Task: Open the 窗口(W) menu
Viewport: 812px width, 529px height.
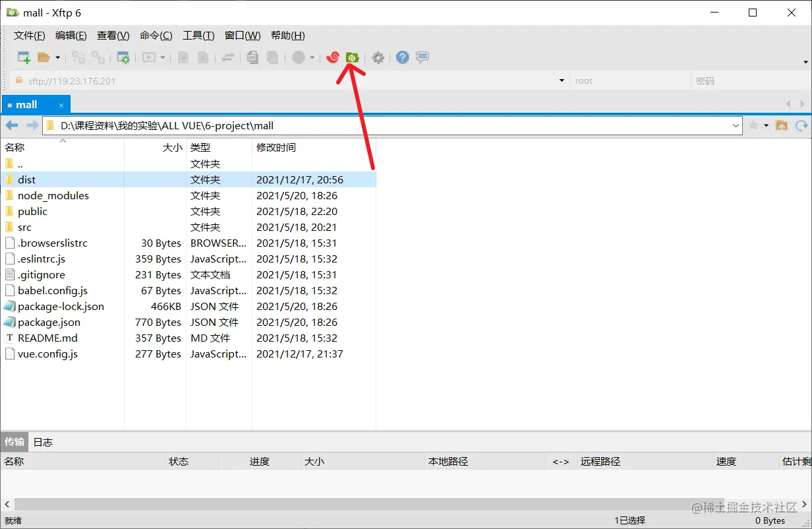Action: pyautogui.click(x=243, y=36)
